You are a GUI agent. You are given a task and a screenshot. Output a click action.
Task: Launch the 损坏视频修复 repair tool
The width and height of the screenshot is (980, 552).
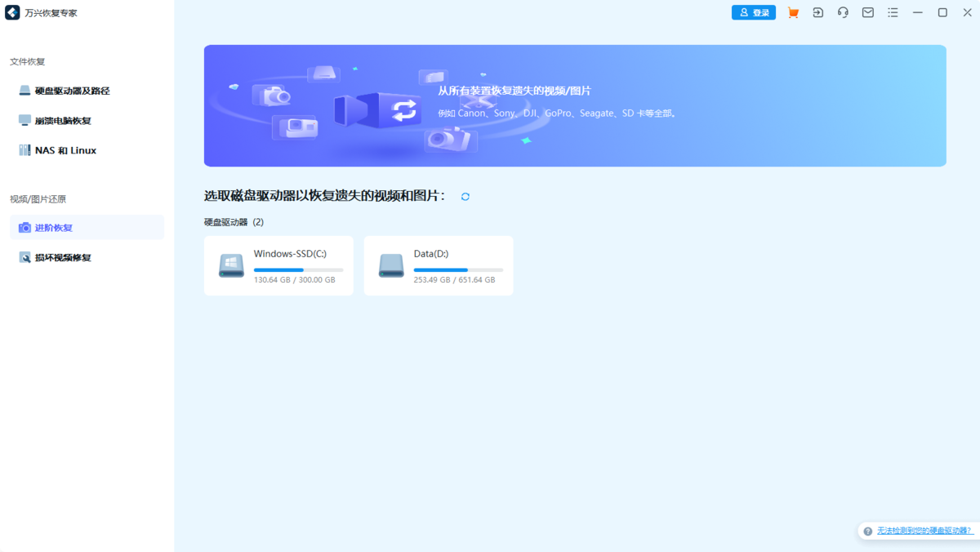pos(59,257)
